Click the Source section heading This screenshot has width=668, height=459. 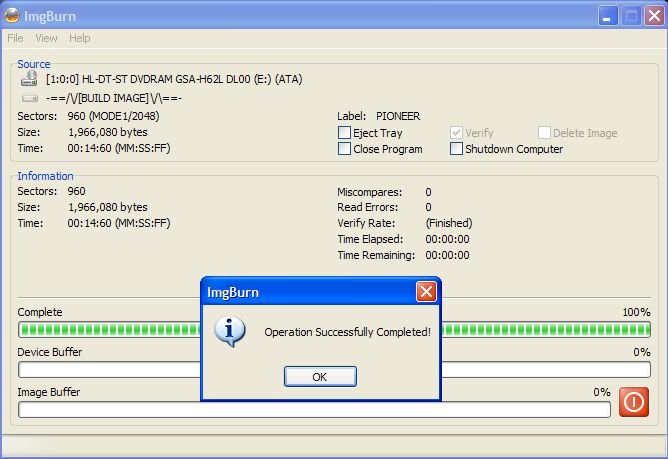click(34, 64)
